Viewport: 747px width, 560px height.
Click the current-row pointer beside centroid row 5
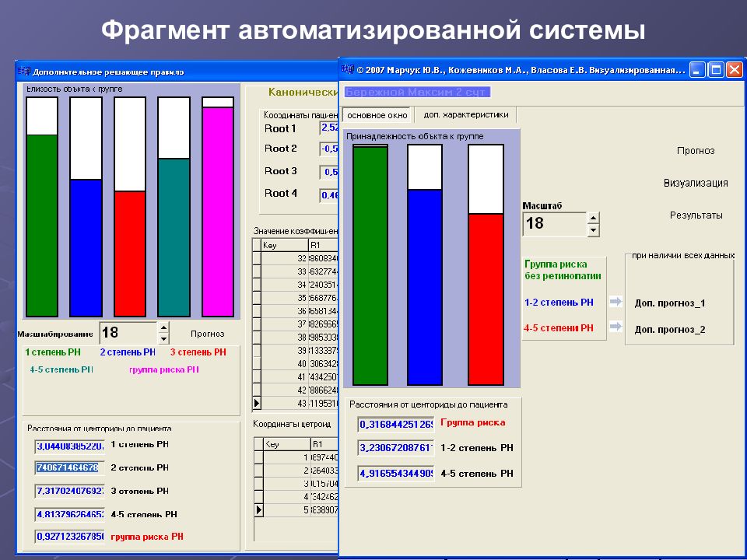coord(258,509)
